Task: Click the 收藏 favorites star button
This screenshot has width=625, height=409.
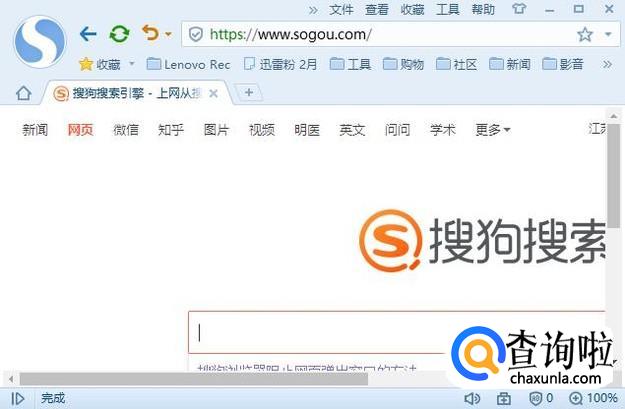Action: (x=100, y=64)
